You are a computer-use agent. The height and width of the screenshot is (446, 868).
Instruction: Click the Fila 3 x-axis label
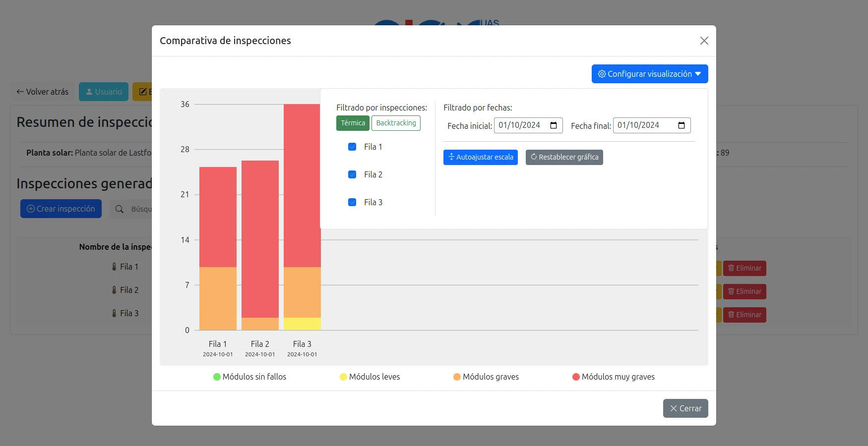[302, 344]
